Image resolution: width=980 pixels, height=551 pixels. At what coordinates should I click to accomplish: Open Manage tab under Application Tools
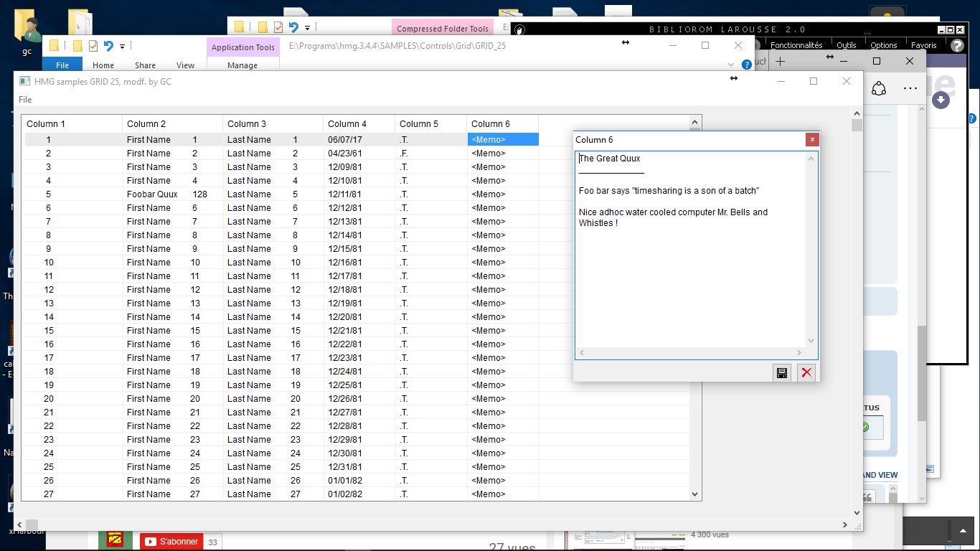[x=242, y=65]
